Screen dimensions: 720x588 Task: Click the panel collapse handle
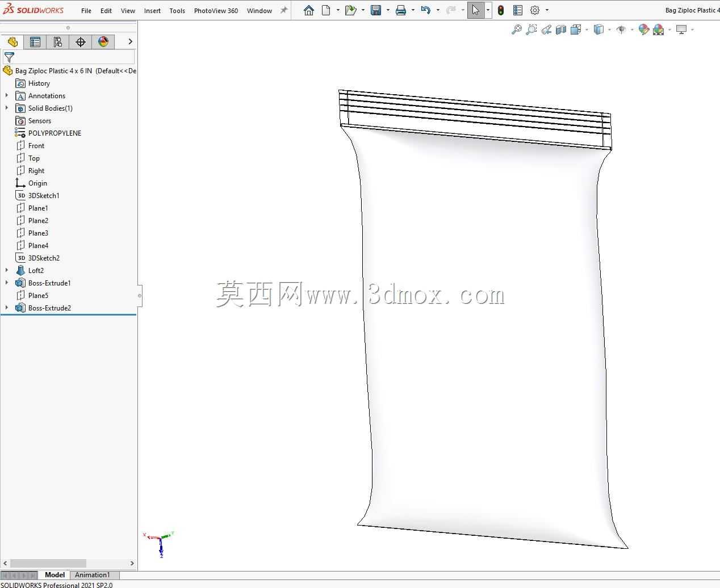tap(140, 295)
